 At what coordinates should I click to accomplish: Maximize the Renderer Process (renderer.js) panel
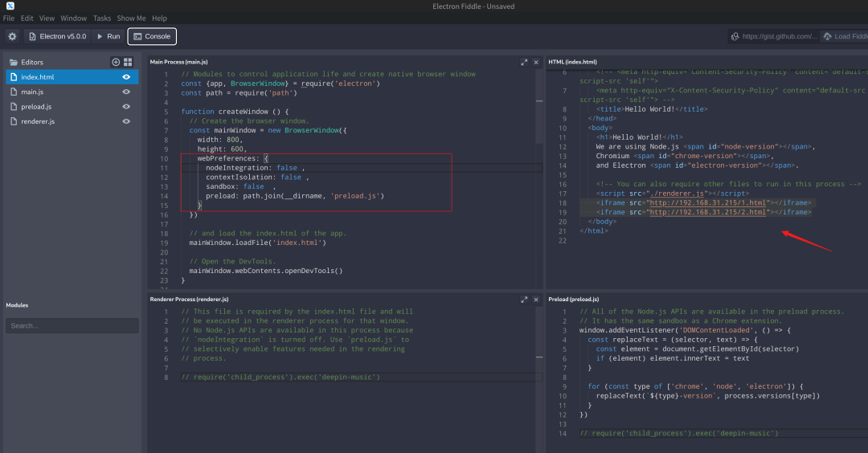pyautogui.click(x=524, y=299)
